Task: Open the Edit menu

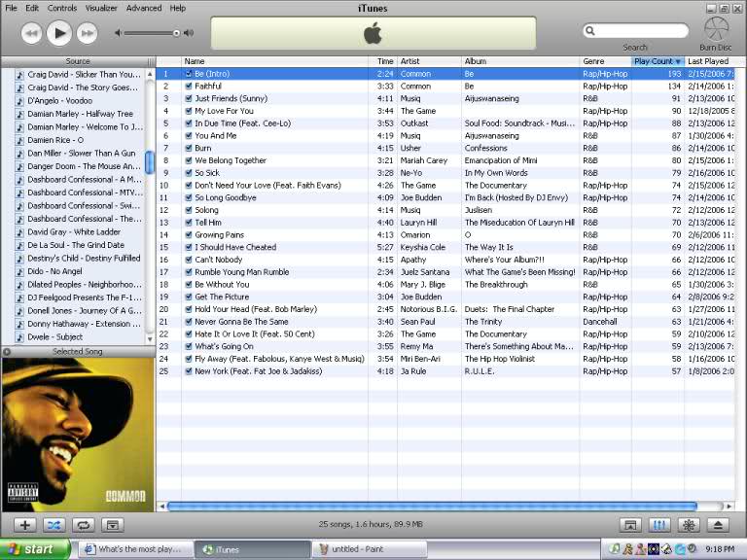Action: pos(32,8)
